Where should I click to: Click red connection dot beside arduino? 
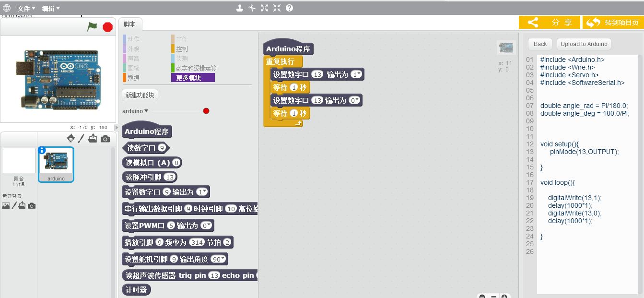pos(206,111)
